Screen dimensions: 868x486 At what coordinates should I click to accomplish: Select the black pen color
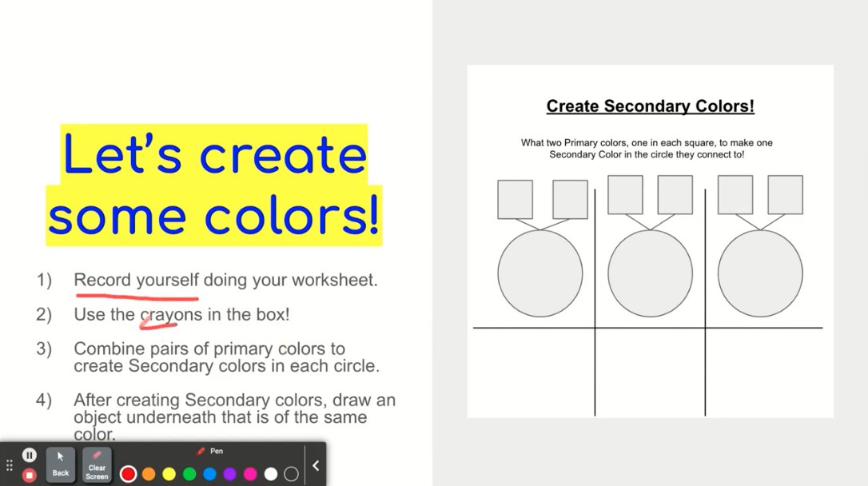(x=291, y=474)
